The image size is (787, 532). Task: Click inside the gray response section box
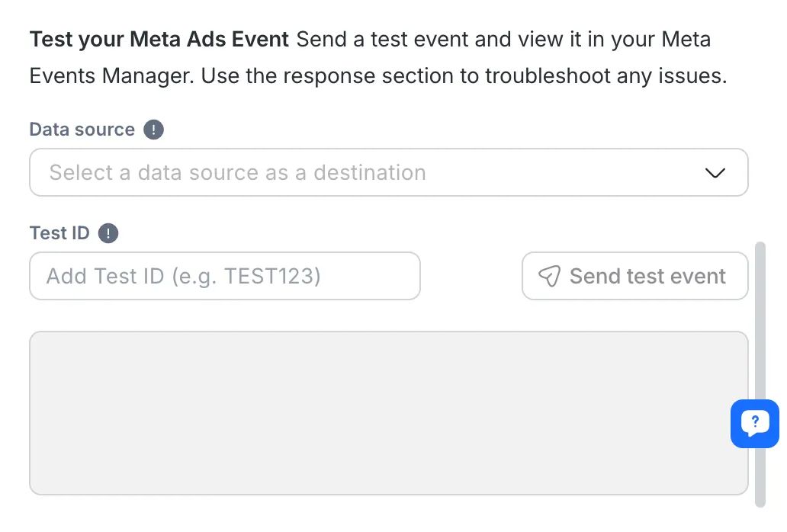388,412
